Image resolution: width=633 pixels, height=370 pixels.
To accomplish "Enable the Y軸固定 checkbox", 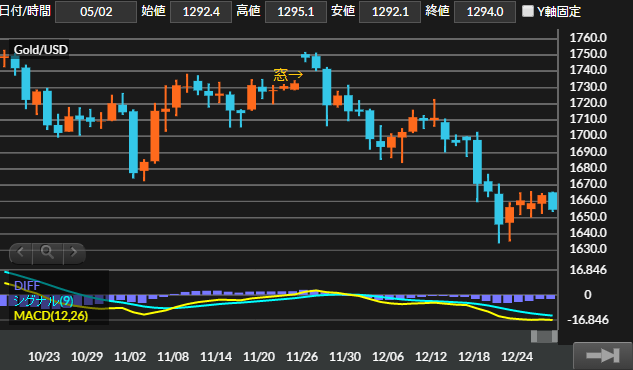I will pos(528,11).
